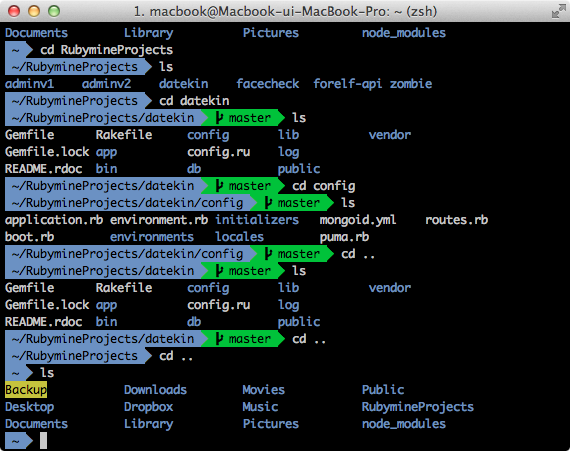Select the Music directory name
This screenshot has height=451, width=570.
(x=260, y=407)
